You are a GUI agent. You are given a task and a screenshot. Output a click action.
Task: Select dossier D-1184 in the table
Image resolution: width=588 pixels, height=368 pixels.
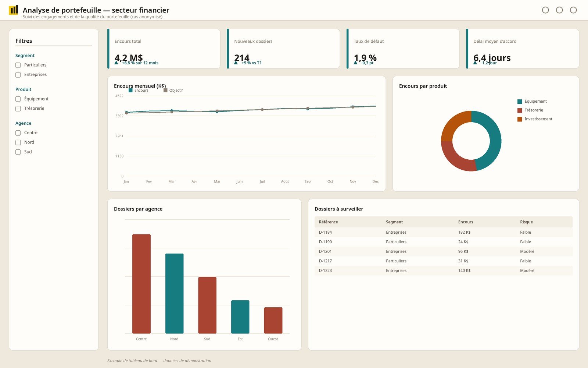coord(444,232)
